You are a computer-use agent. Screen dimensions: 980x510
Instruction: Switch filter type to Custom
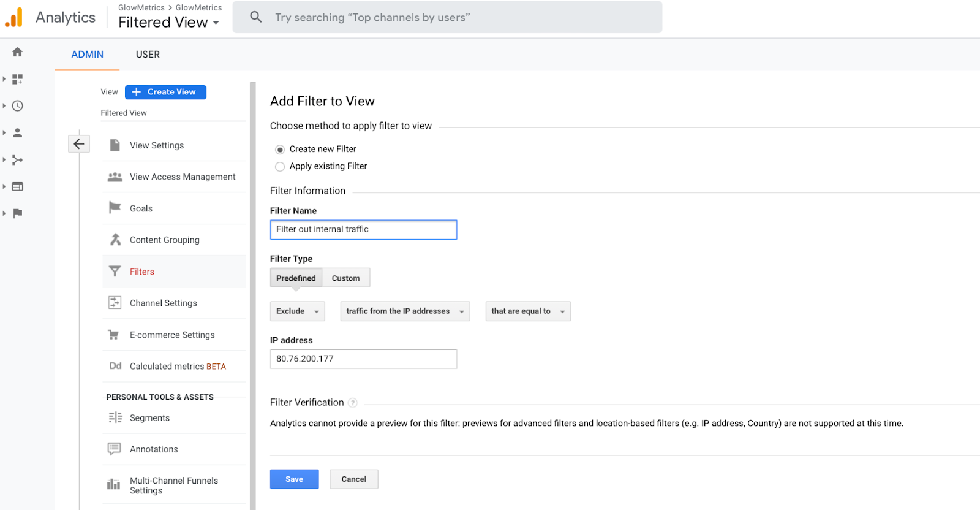pos(345,278)
